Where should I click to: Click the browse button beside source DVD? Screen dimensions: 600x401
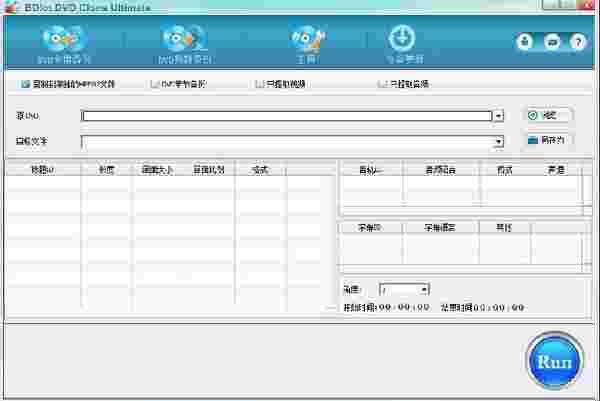click(547, 115)
